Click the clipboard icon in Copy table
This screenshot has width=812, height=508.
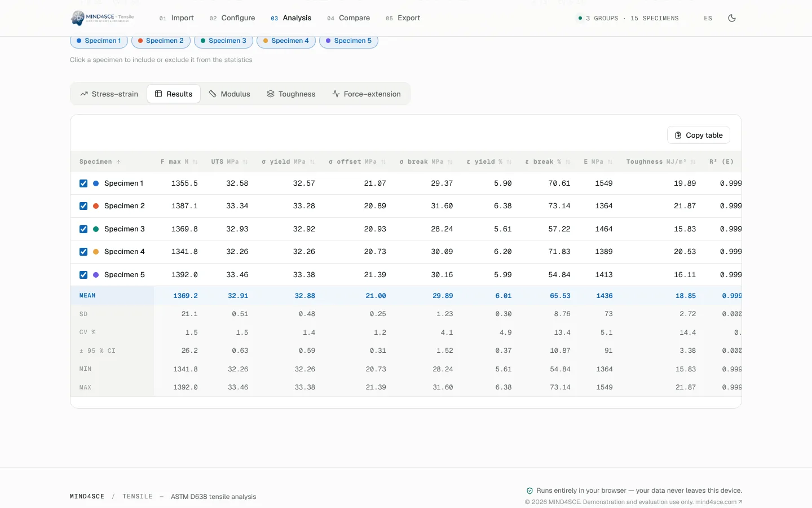click(678, 135)
